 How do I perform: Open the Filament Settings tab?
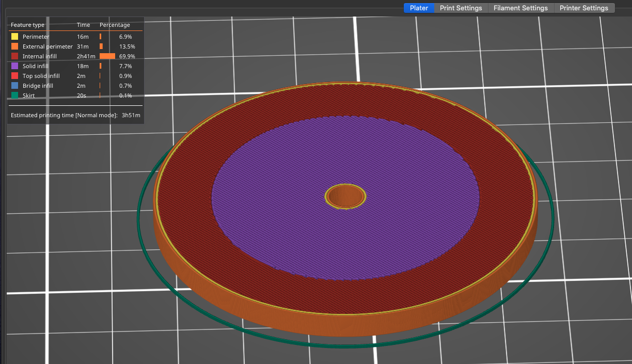[520, 8]
